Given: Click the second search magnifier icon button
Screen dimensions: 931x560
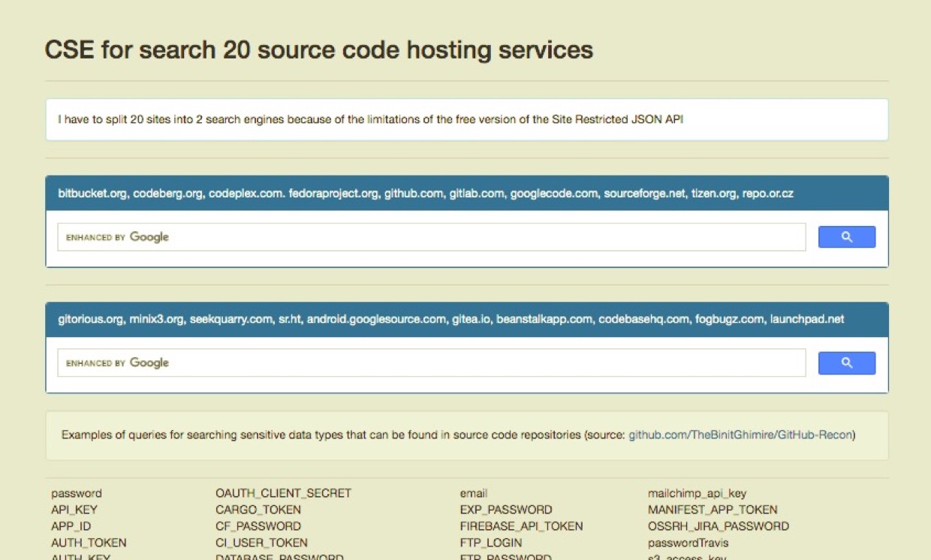Looking at the screenshot, I should coord(846,363).
